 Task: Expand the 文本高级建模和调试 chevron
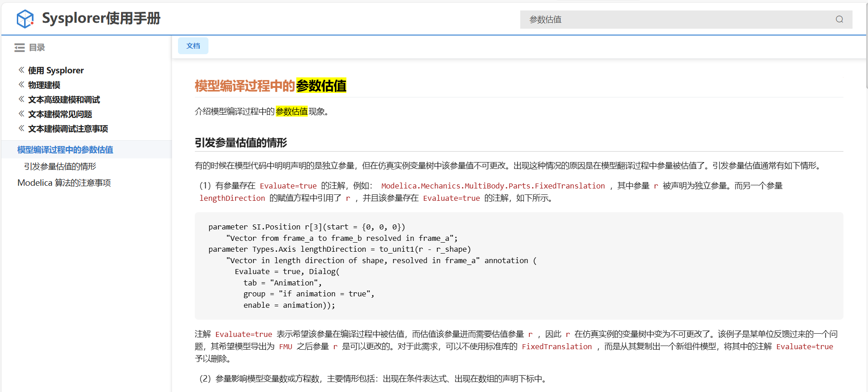pos(21,99)
